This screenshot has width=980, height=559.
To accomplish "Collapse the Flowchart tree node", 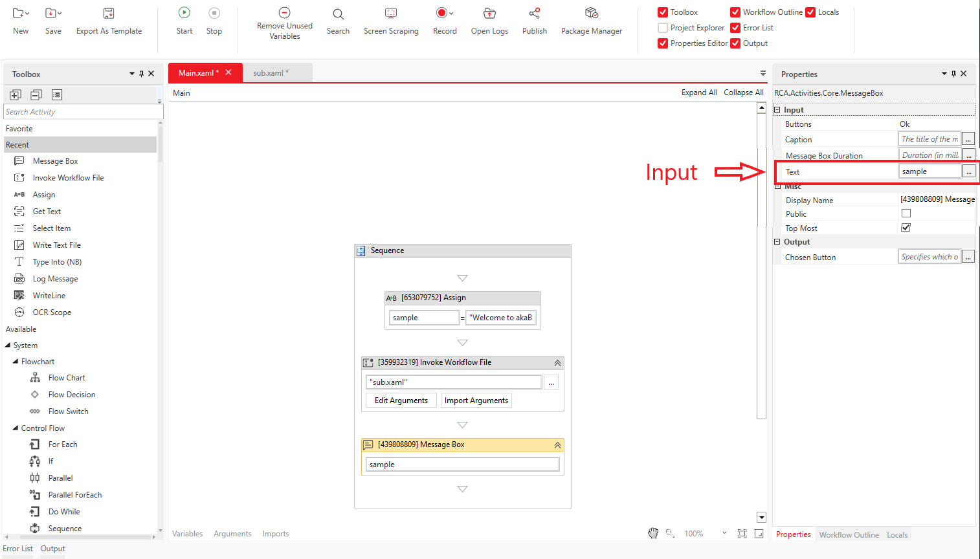I will pyautogui.click(x=16, y=362).
